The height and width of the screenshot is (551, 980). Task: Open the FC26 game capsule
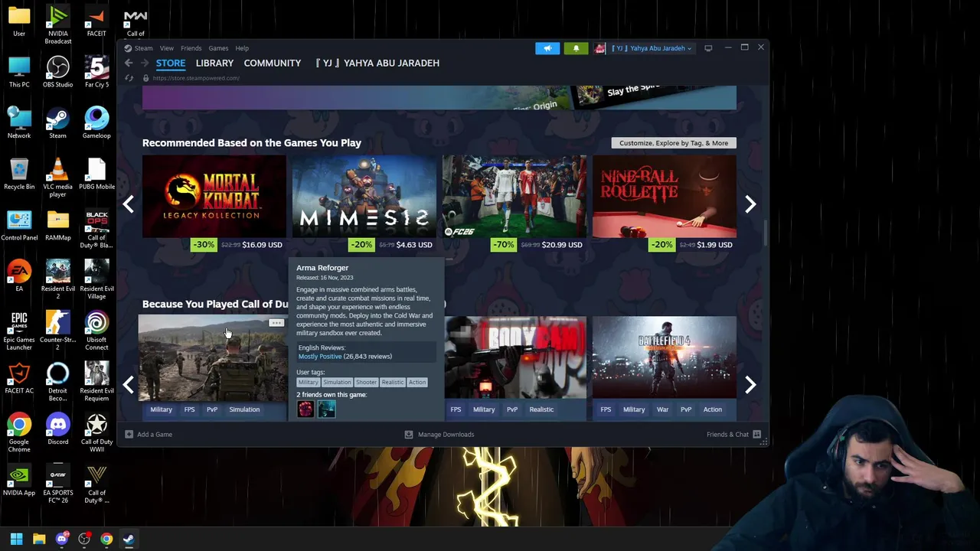(x=514, y=197)
